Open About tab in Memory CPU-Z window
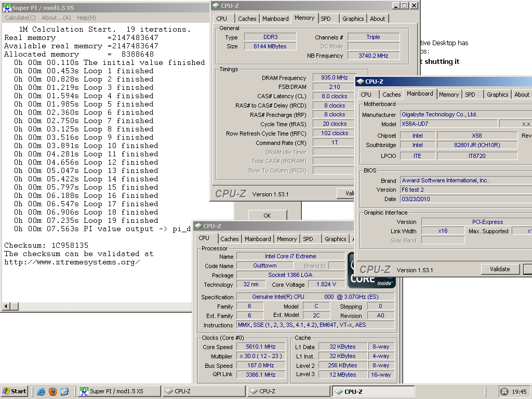 point(377,19)
